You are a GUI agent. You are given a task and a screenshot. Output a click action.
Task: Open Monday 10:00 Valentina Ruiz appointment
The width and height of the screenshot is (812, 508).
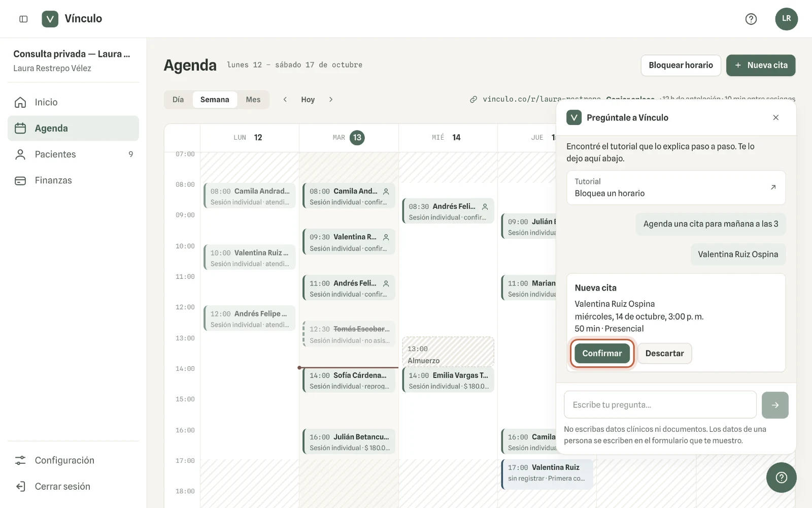(249, 258)
